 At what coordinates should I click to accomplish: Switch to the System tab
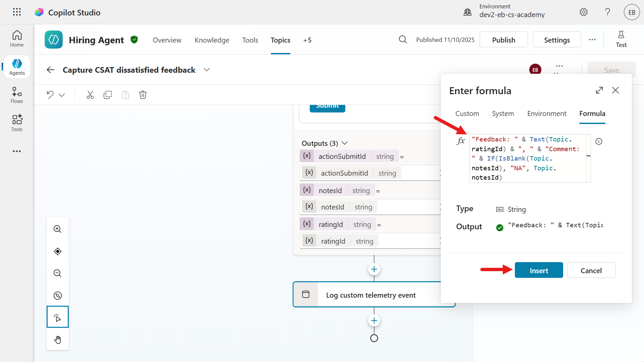[502, 114]
